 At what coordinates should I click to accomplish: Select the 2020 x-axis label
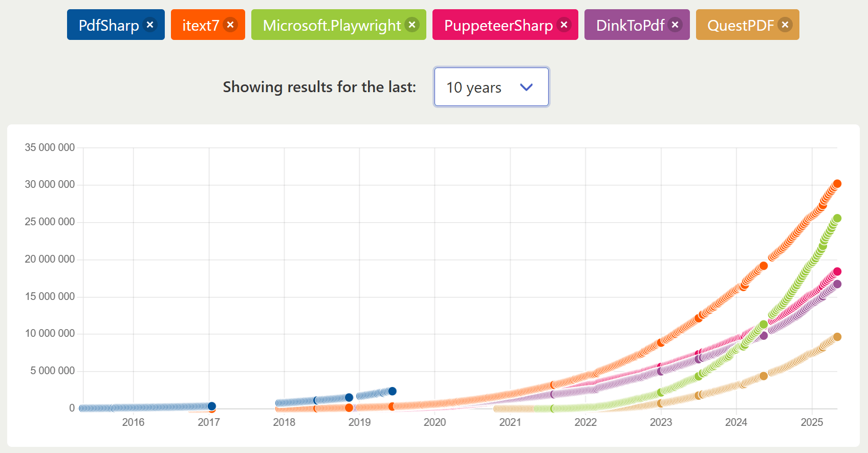pyautogui.click(x=435, y=422)
